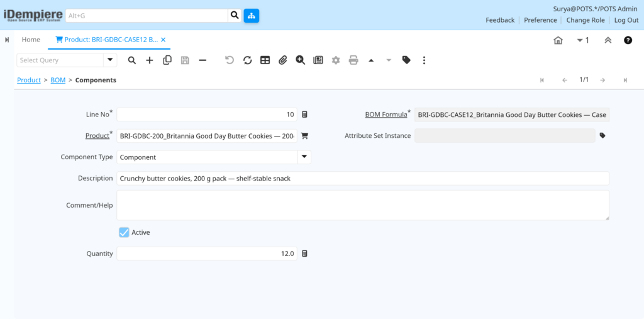Viewport: 644px width, 319px height.
Task: Click the BOM Formula read-only field
Action: click(512, 115)
